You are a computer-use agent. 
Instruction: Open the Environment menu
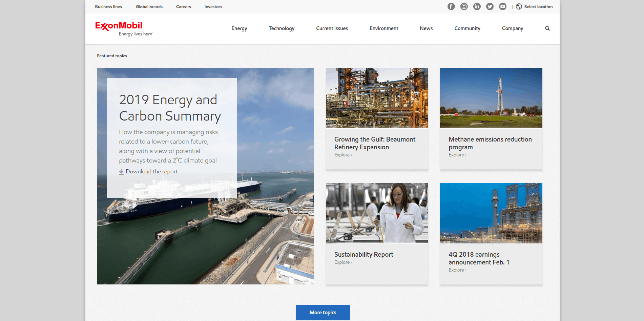384,28
